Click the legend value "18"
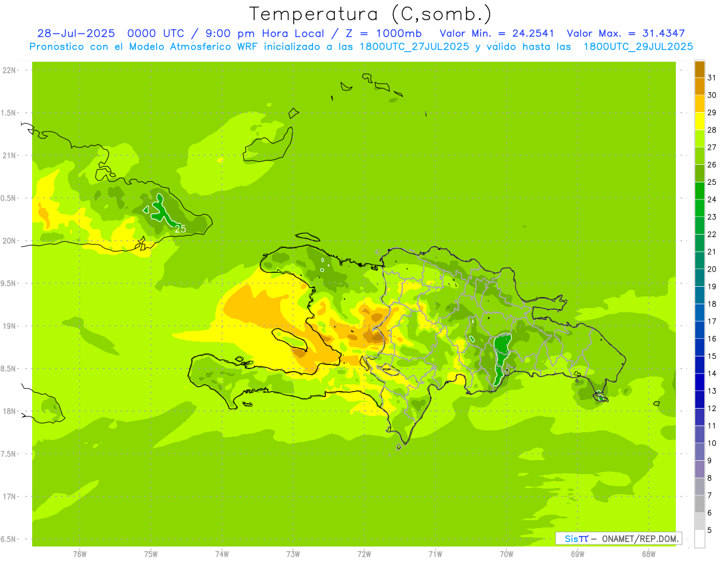The height and width of the screenshot is (562, 728). pyautogui.click(x=712, y=304)
